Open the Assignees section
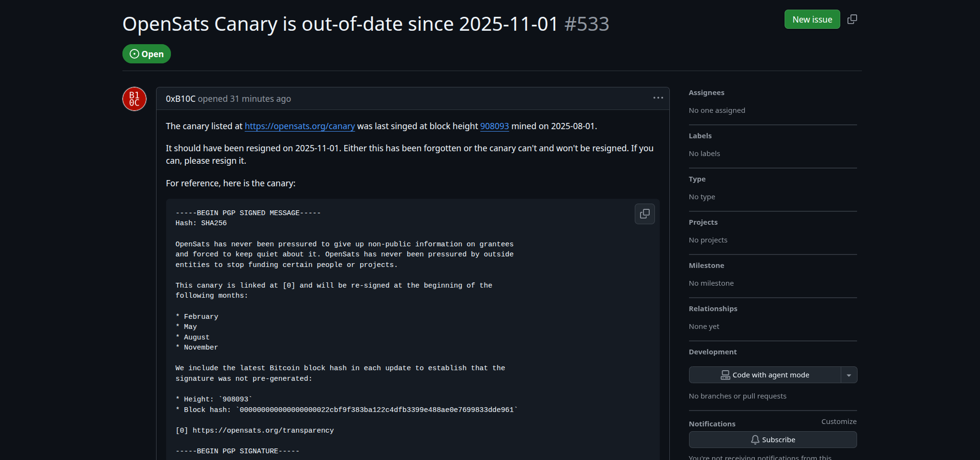The width and height of the screenshot is (980, 460). click(706, 93)
